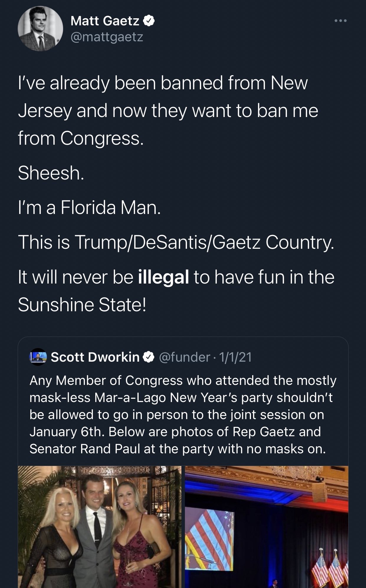The width and height of the screenshot is (366, 588).
Task: Click the Trump/DeSantis/Gaetz Country line
Action: [176, 242]
